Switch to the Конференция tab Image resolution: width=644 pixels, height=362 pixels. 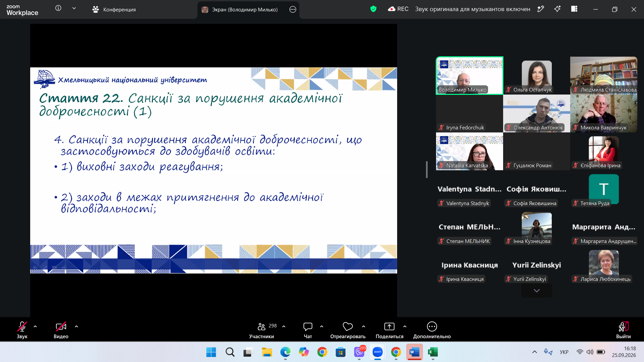pos(114,9)
